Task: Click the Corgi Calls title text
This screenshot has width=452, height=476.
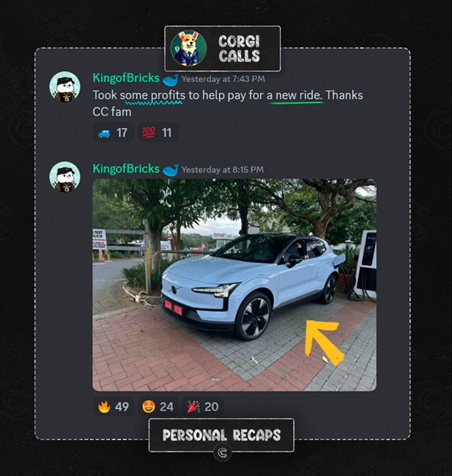Action: [x=239, y=49]
